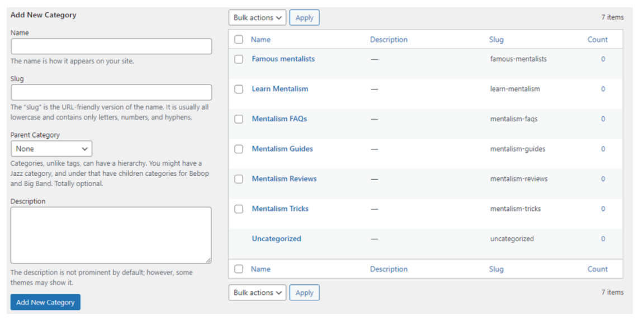This screenshot has height=320, width=644.
Task: Select the Learn Mentalism row checkbox
Action: tap(239, 89)
